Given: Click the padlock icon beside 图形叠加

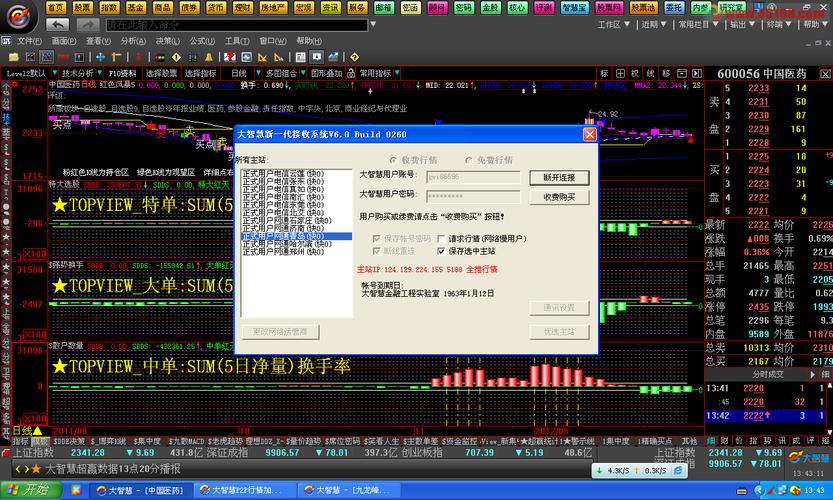Looking at the screenshot, I should (351, 73).
